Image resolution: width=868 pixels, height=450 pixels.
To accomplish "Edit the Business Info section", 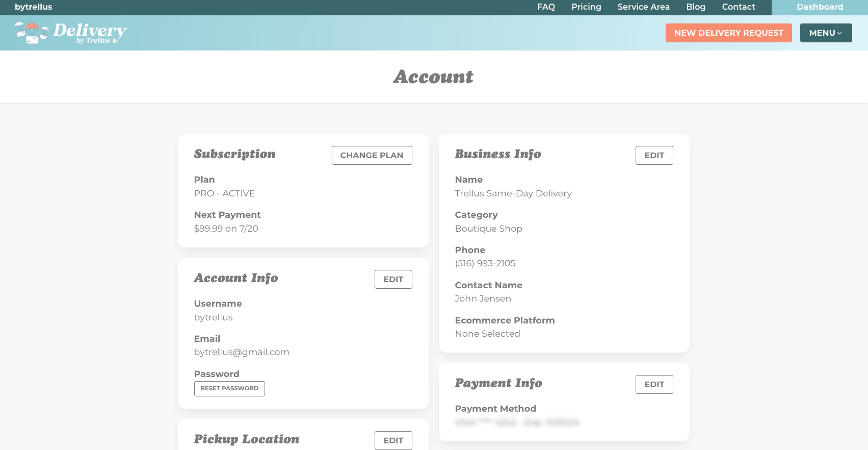I will point(654,155).
